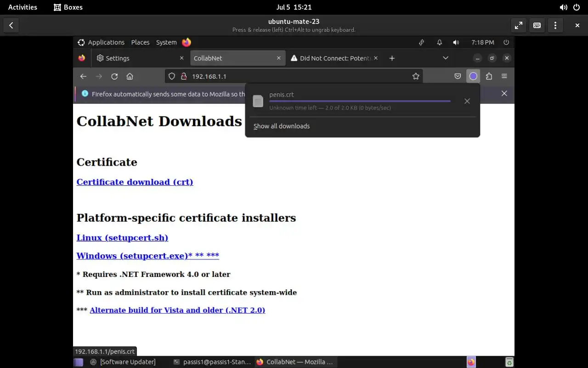Open Extensions puzzle icon

point(489,76)
